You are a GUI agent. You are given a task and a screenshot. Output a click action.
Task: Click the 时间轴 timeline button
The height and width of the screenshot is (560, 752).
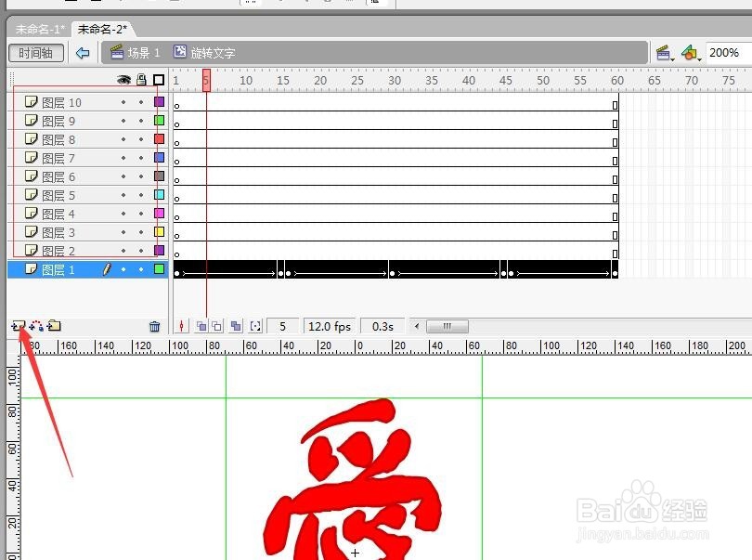click(x=35, y=53)
